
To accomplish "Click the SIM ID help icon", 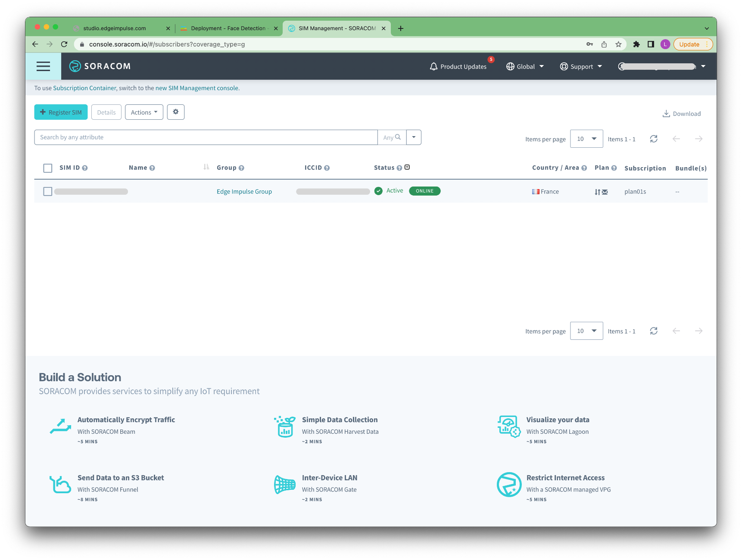I will [85, 168].
